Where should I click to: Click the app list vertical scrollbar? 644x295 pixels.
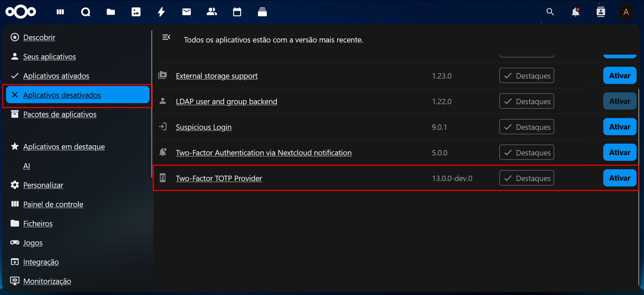639,187
